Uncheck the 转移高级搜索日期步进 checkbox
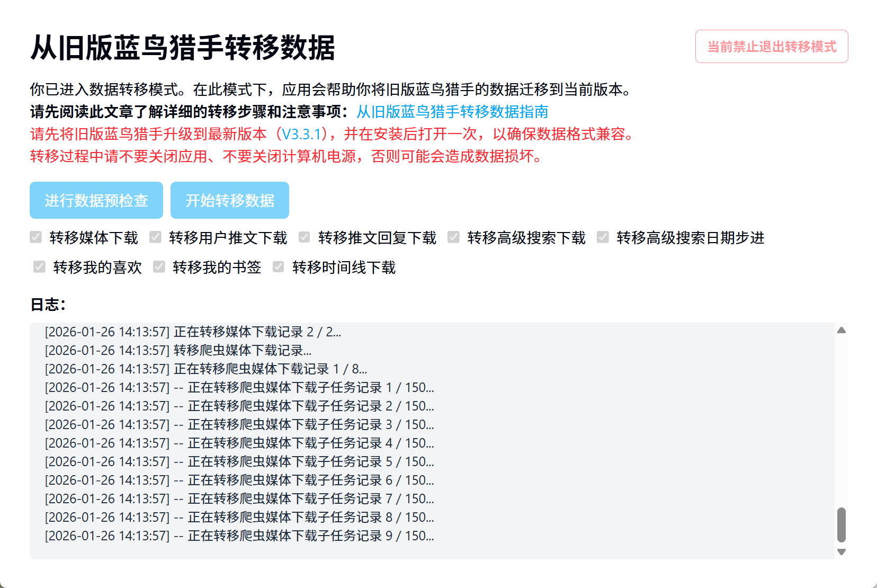 point(603,237)
